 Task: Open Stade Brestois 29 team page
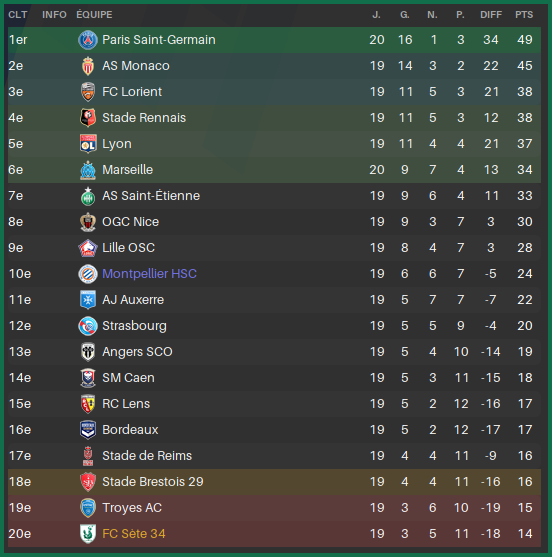pyautogui.click(x=153, y=482)
